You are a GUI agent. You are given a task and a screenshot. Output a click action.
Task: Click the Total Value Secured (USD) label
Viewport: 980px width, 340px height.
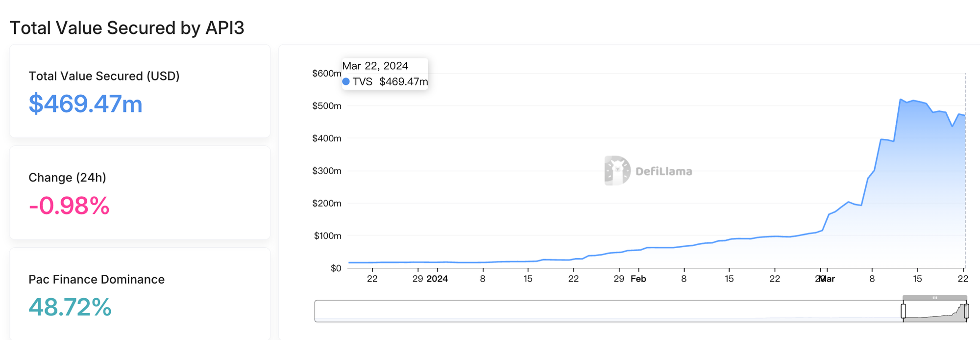[104, 76]
